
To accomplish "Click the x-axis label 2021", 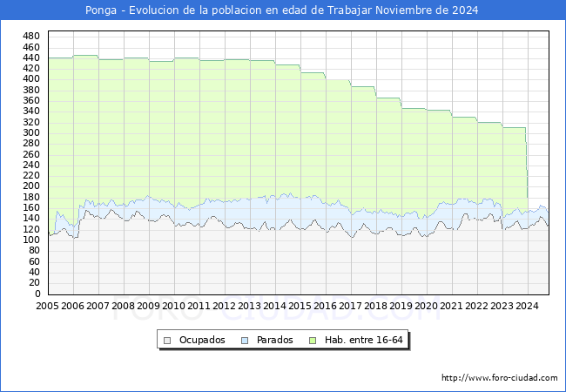I will pos(452,306).
